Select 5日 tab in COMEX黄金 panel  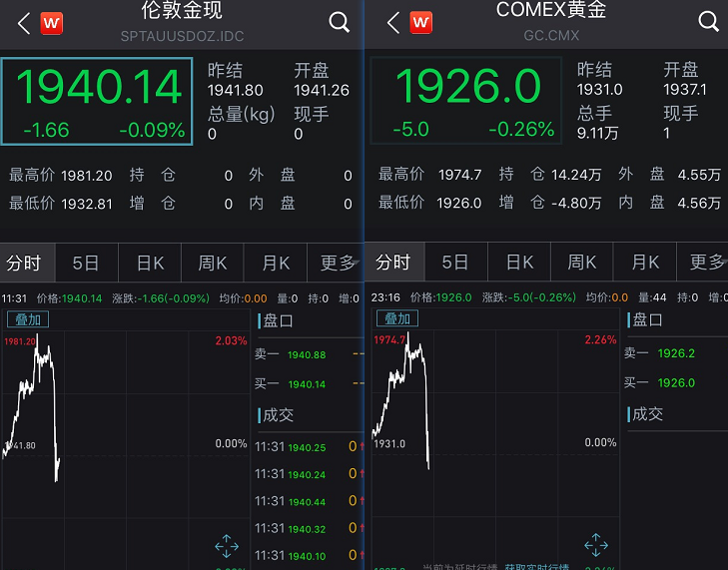click(x=456, y=262)
